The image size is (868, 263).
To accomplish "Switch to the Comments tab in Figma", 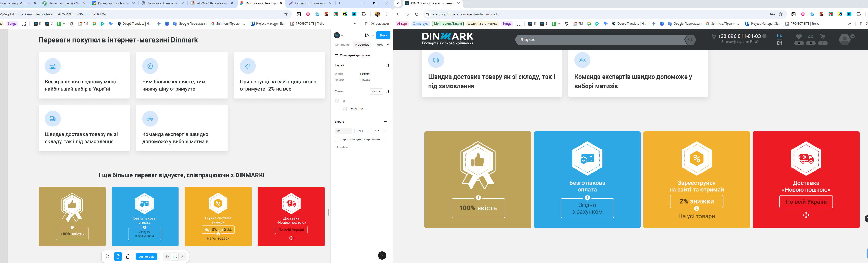I will pos(342,45).
